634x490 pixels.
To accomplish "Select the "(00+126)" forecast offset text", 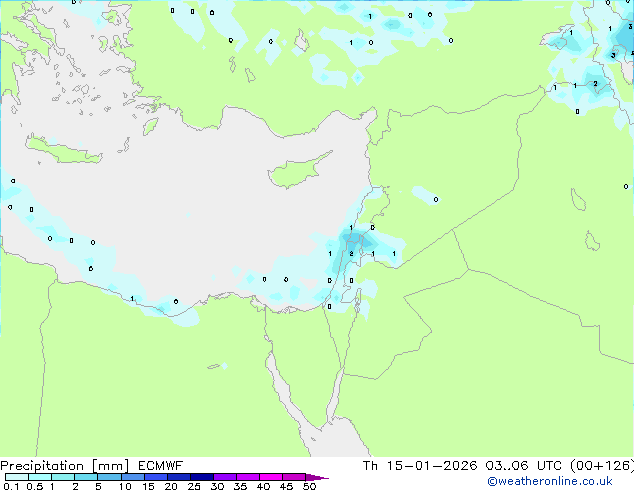I will click(602, 466).
